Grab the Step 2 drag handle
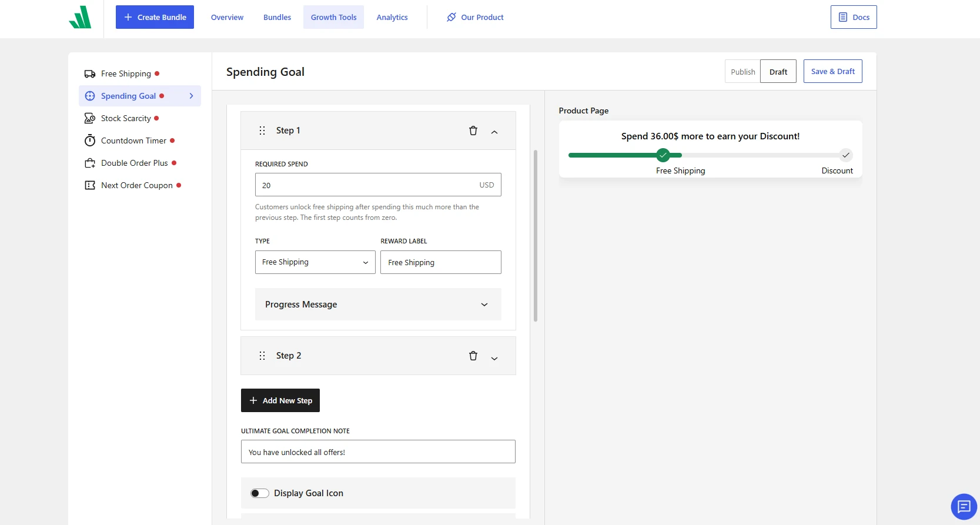Screen dimensions: 980x525 [262, 356]
